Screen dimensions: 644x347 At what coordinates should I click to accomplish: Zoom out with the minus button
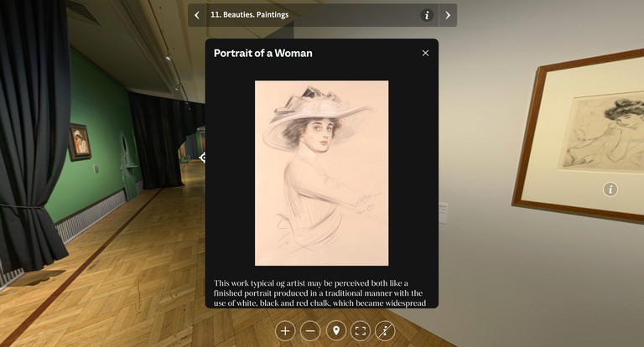(310, 331)
